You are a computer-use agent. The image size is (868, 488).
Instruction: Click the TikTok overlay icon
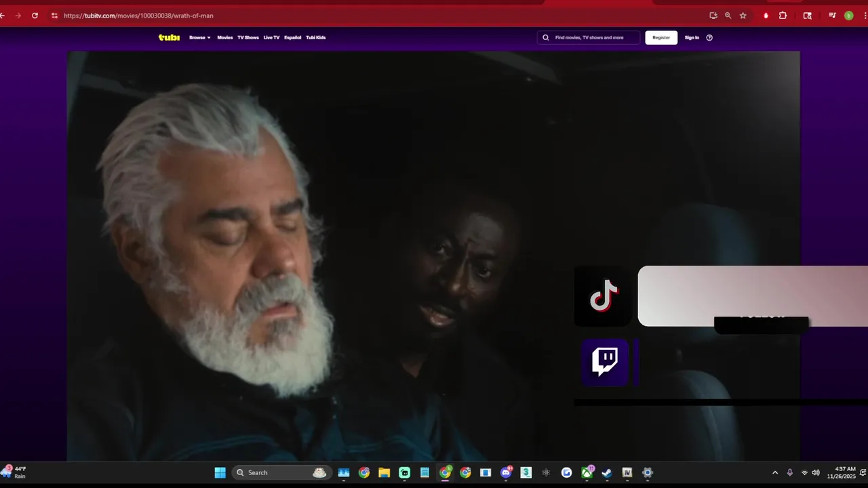(x=603, y=296)
